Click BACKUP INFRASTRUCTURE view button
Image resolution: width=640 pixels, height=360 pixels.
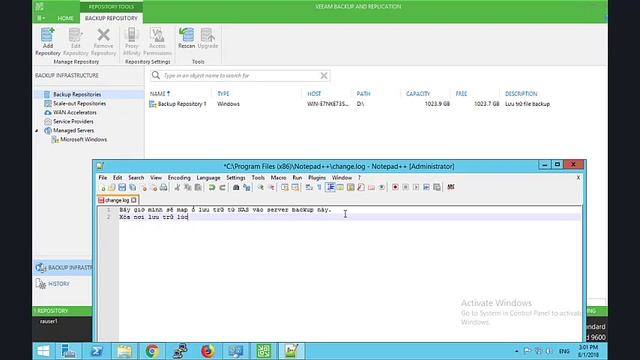[x=63, y=268]
